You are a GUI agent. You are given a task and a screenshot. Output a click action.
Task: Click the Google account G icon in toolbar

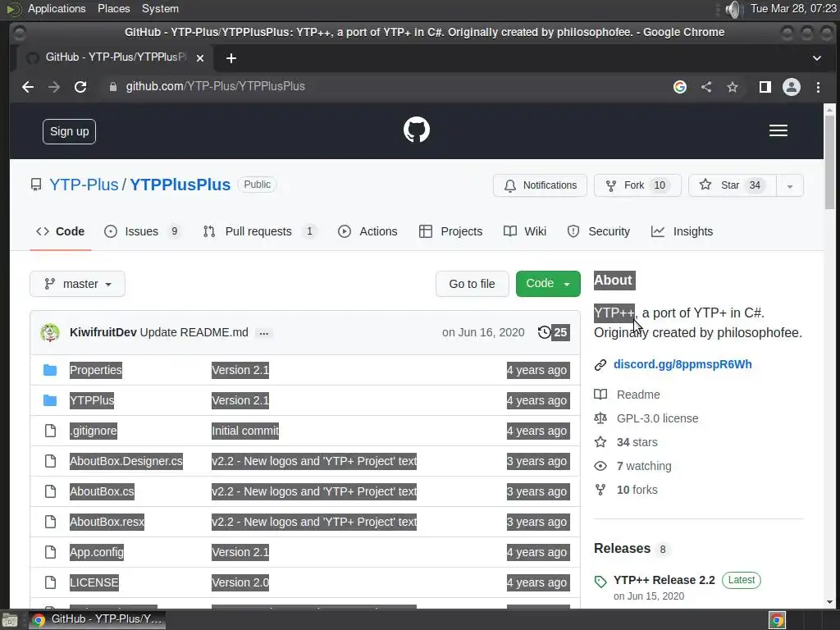[680, 87]
